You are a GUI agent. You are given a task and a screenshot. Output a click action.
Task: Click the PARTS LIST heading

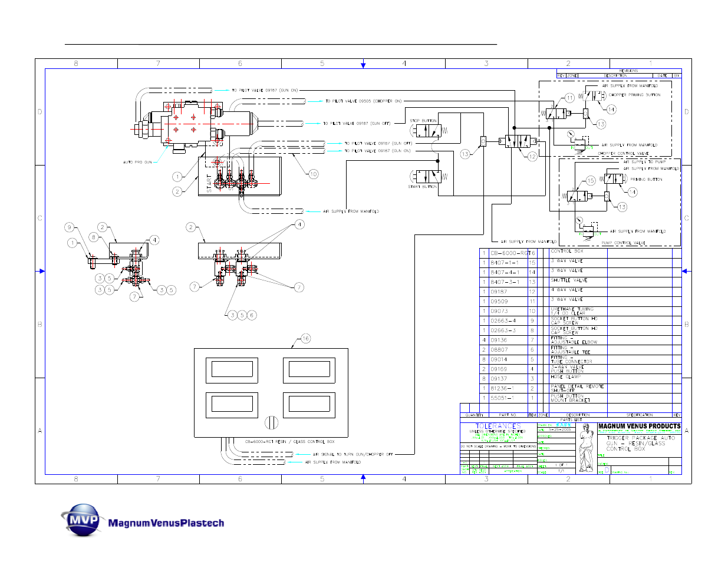(x=571, y=420)
